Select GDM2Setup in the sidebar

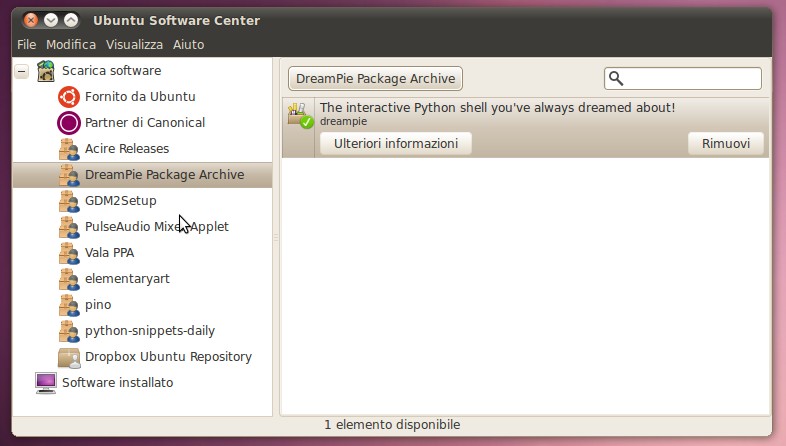(121, 201)
